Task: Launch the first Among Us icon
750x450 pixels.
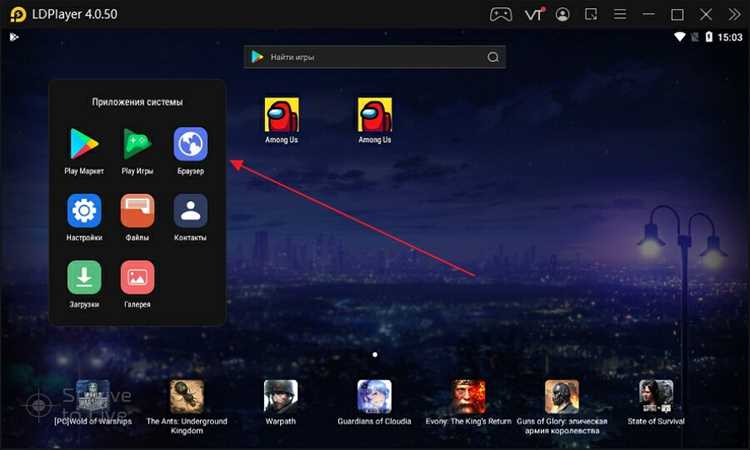Action: (x=282, y=115)
